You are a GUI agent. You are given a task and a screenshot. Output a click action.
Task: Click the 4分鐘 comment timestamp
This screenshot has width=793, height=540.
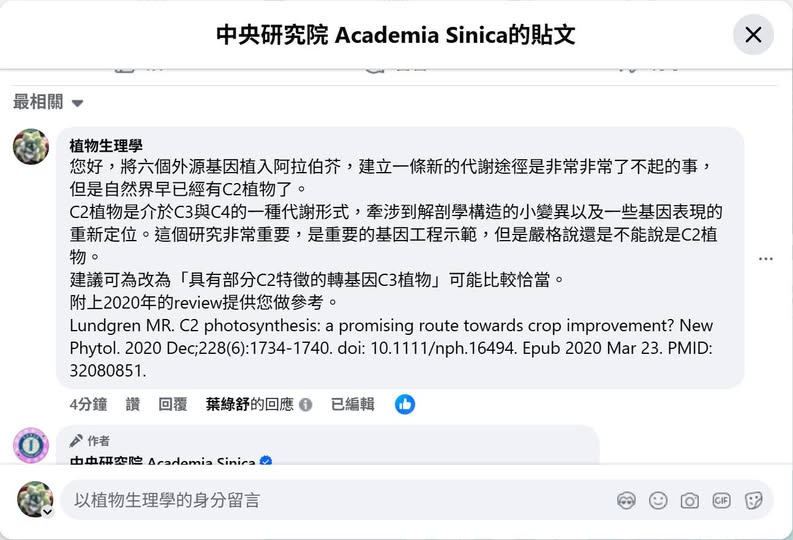(88, 404)
